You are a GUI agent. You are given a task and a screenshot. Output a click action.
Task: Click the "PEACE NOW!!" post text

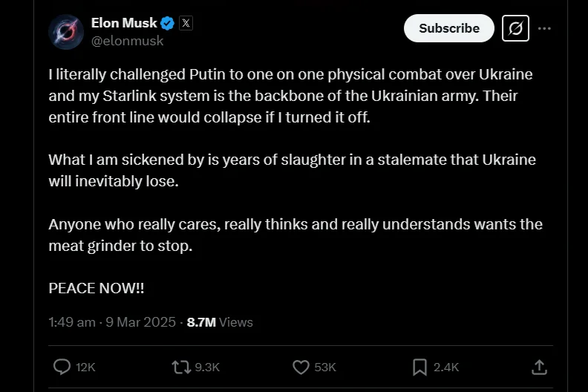click(97, 288)
